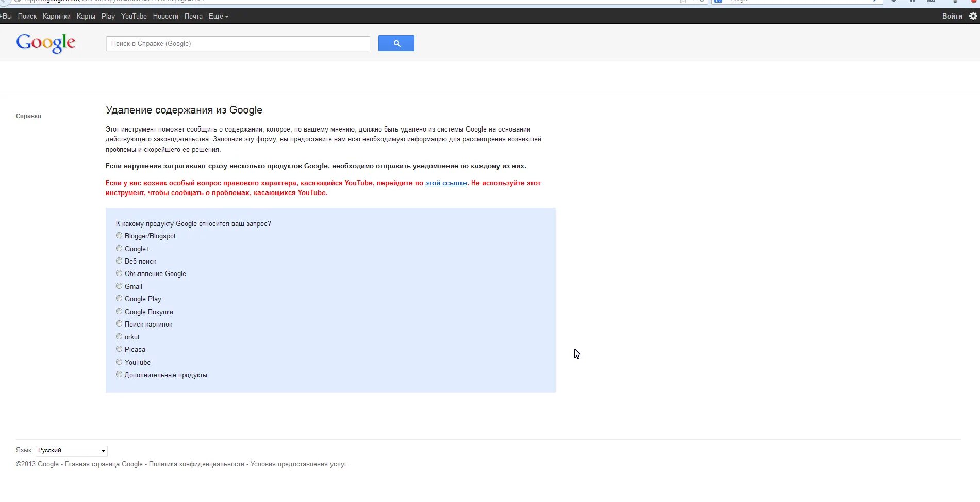The image size is (980, 502).
Task: Choose the YouTube radio button
Action: (x=119, y=362)
